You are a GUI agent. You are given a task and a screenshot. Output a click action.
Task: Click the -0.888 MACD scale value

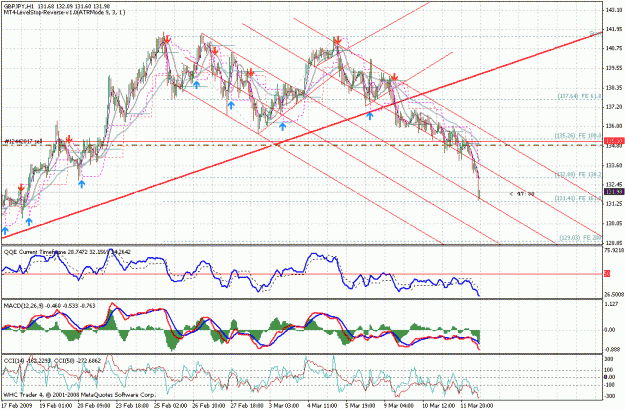point(612,349)
